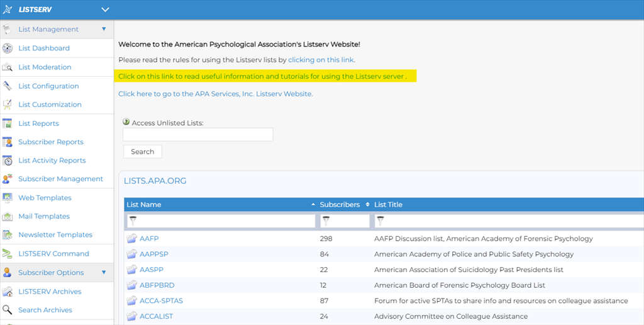Focus the Access Unlisted Lists text field
Screen dimensions: 644x325
pos(198,135)
